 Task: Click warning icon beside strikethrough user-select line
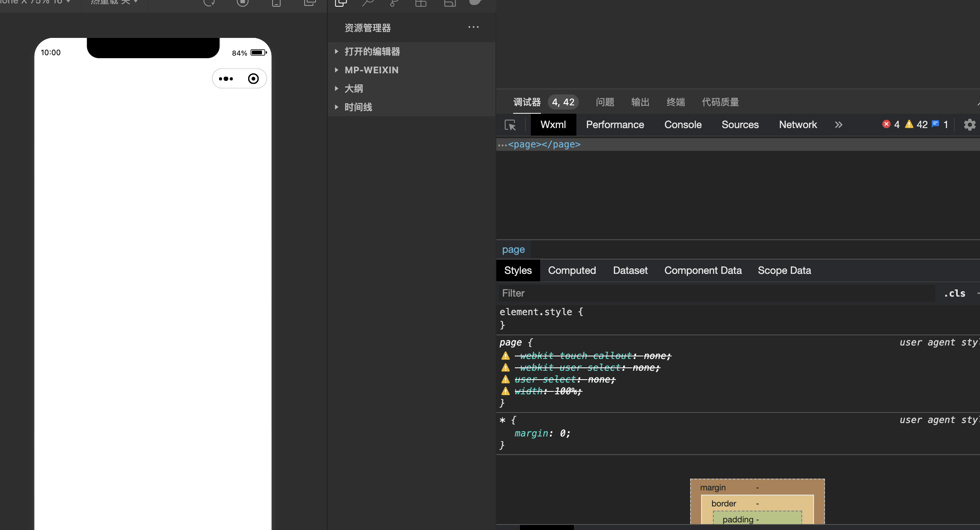click(x=506, y=380)
